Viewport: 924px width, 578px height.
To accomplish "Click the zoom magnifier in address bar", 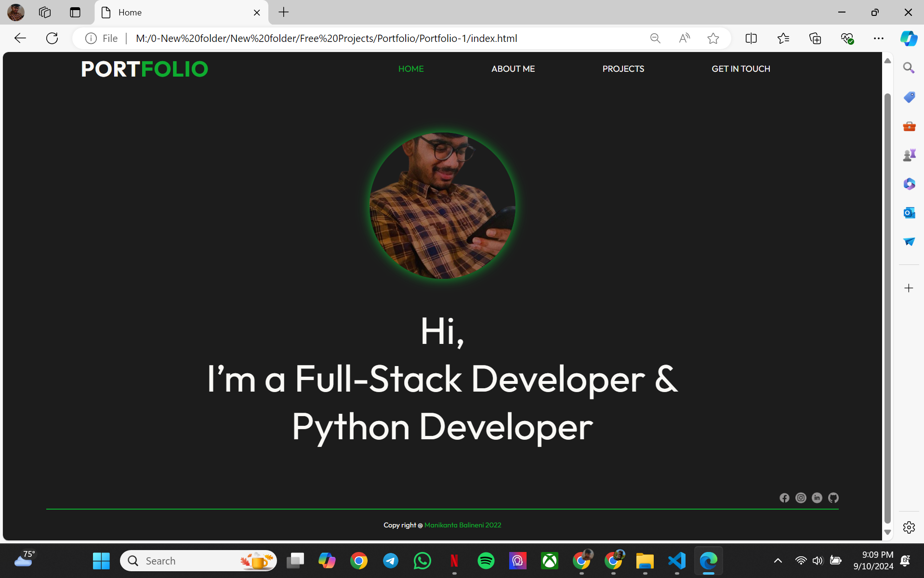I will (655, 39).
